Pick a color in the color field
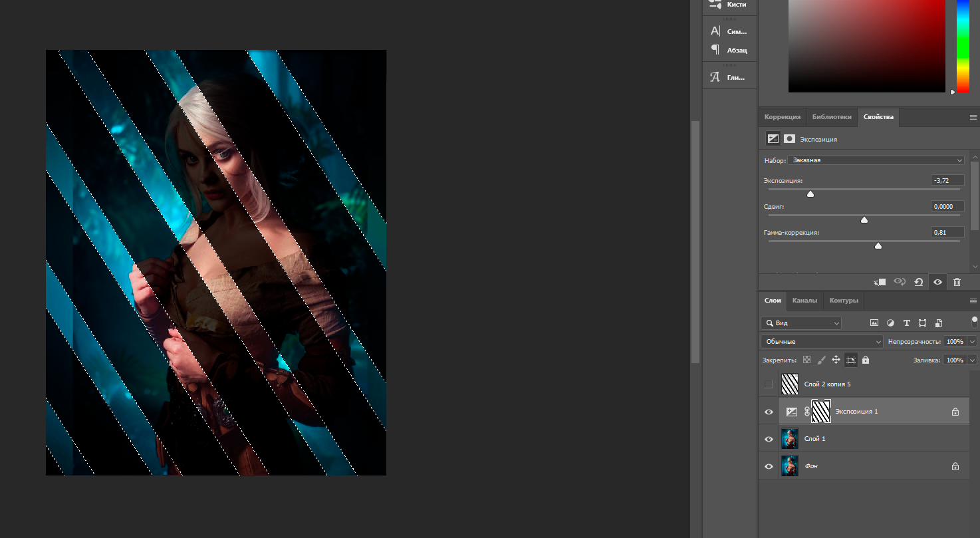This screenshot has height=538, width=980. click(x=867, y=45)
